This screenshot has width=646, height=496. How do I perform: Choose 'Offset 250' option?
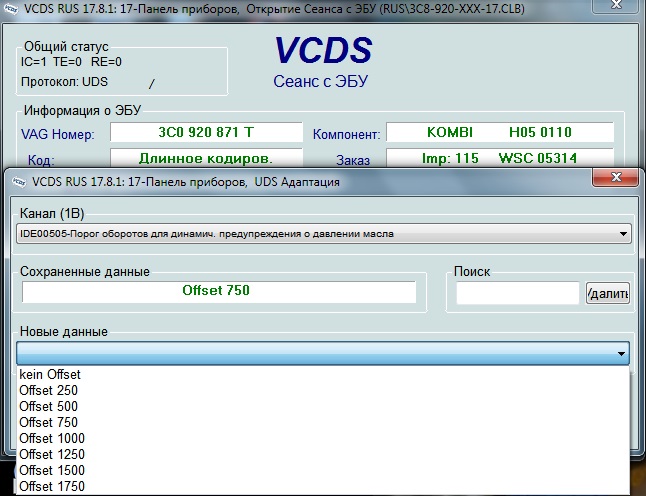48,390
